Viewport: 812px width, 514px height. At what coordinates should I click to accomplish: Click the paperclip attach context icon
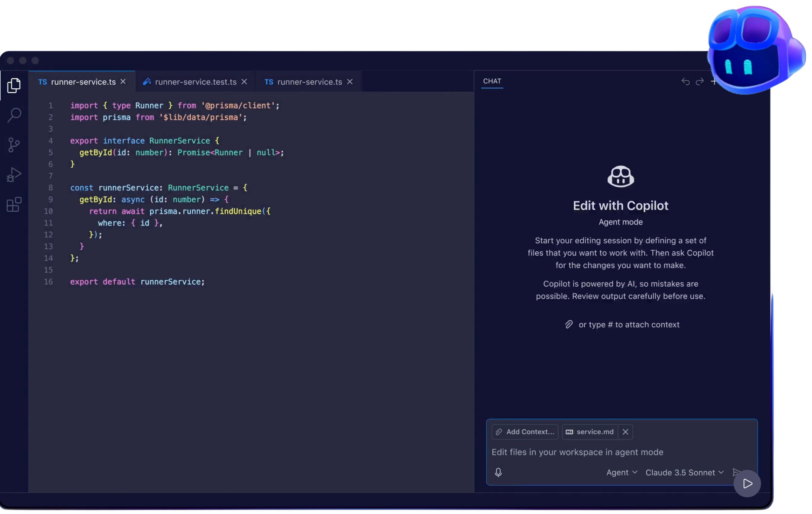(569, 324)
